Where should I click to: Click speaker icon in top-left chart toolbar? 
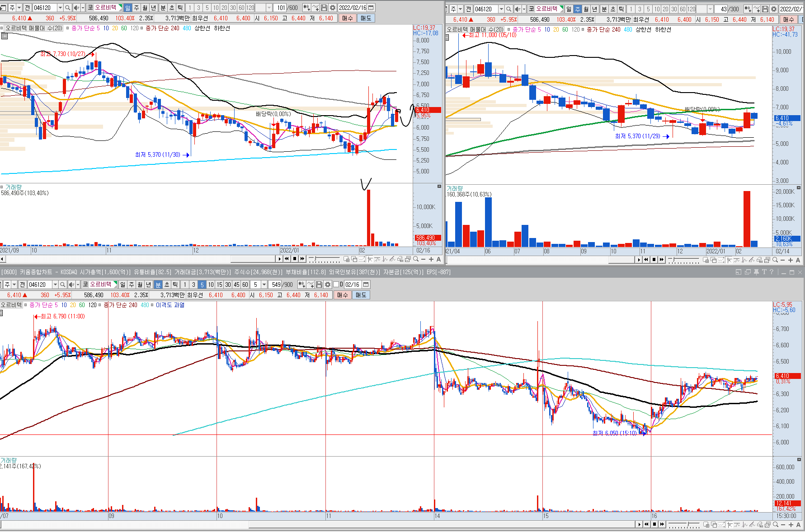[x=76, y=8]
